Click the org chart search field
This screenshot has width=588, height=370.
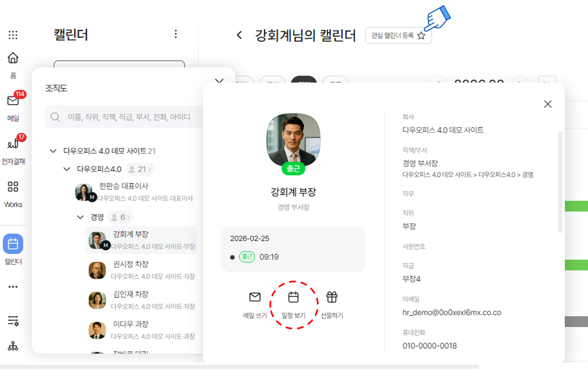[x=128, y=117]
